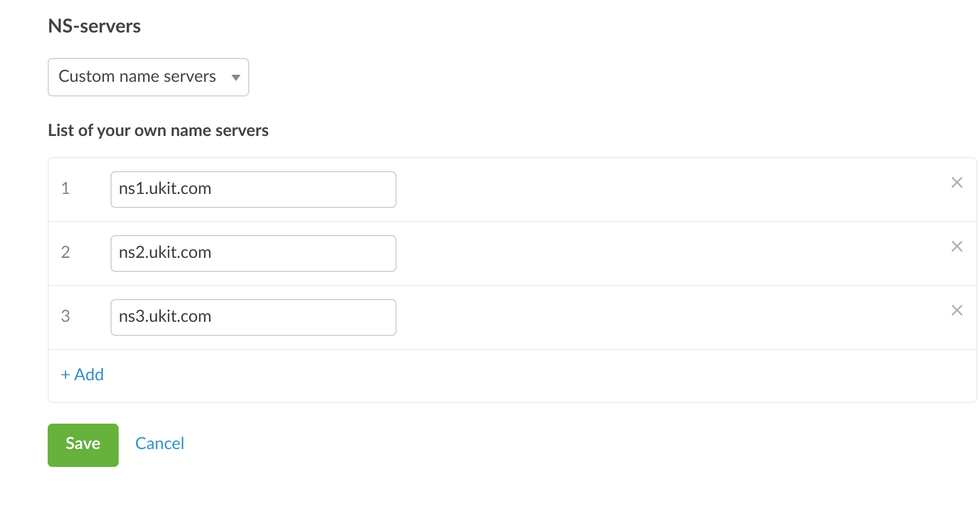Remove the ns1.ukit.com name server entry

[957, 183]
